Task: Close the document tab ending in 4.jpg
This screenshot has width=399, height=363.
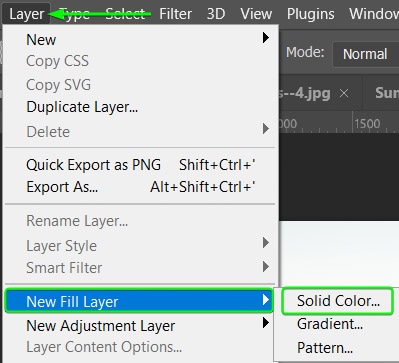Action: [344, 93]
